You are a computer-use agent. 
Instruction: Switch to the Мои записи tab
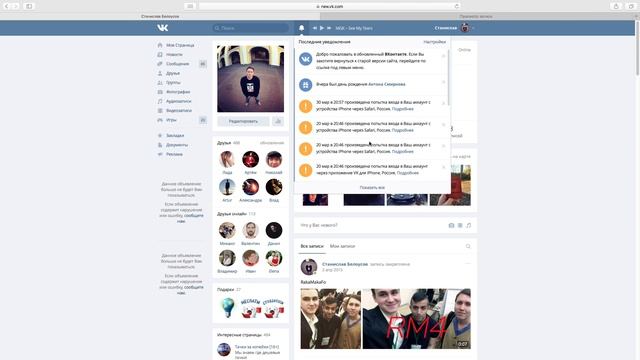click(342, 246)
